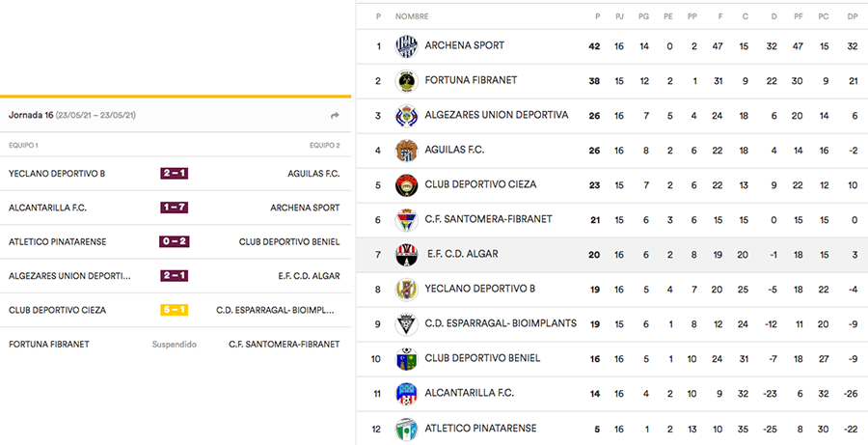Click the Suspendido match status
868x445 pixels.
[x=175, y=345]
